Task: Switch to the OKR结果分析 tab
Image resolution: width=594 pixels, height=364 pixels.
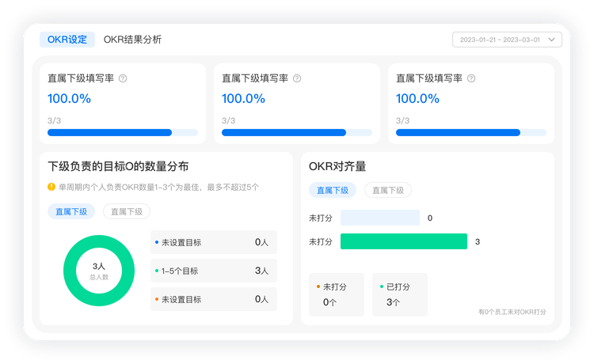Action: pos(132,40)
